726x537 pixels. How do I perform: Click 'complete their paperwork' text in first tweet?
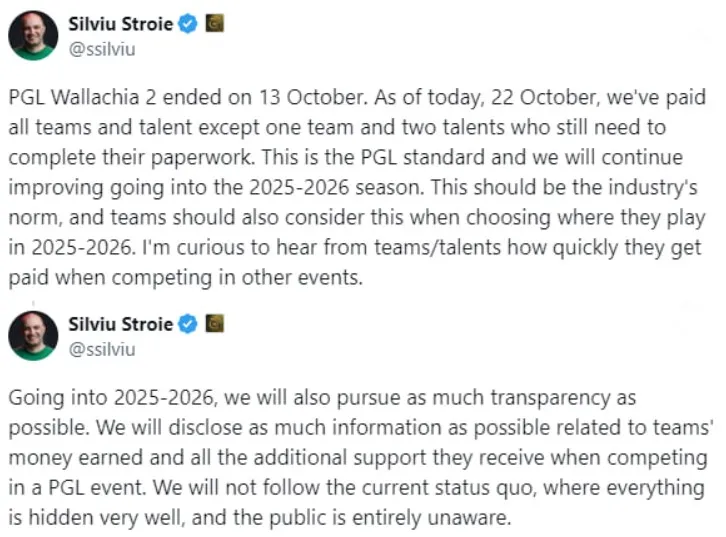click(x=131, y=158)
